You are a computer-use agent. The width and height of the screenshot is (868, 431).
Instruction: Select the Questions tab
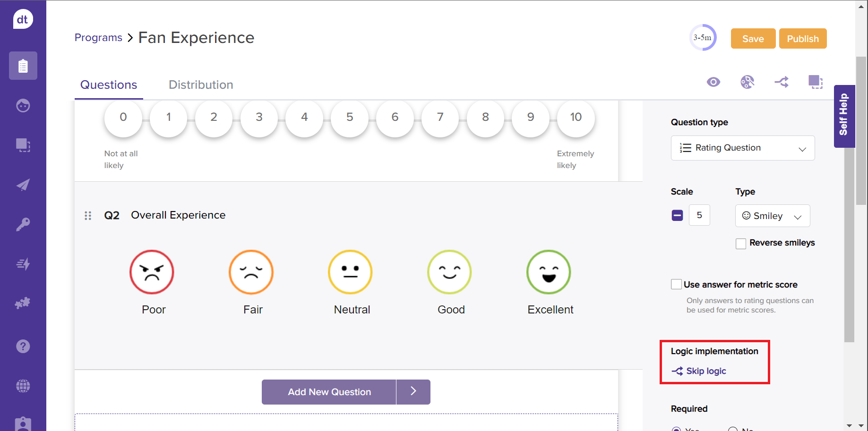coord(109,85)
